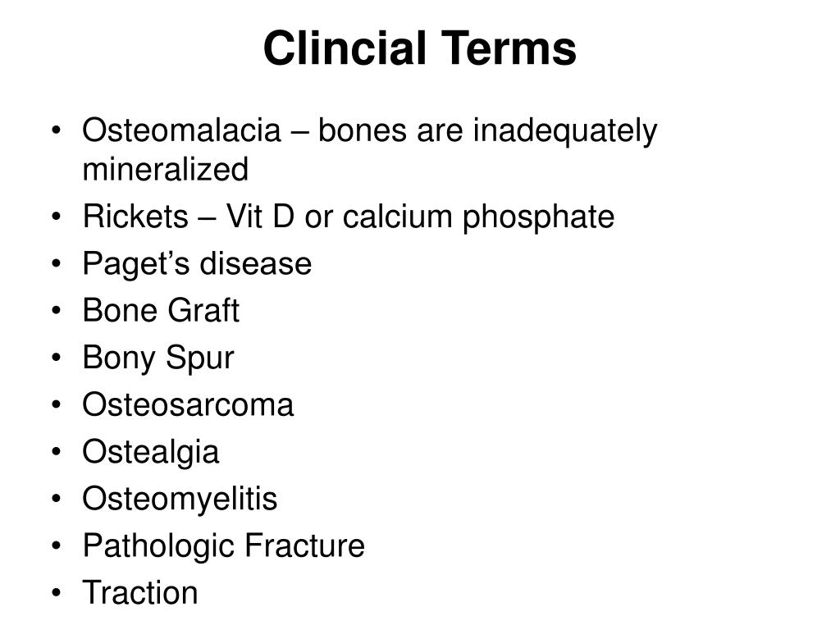
Task: Click the bullet before Traction
Action: tap(57, 594)
